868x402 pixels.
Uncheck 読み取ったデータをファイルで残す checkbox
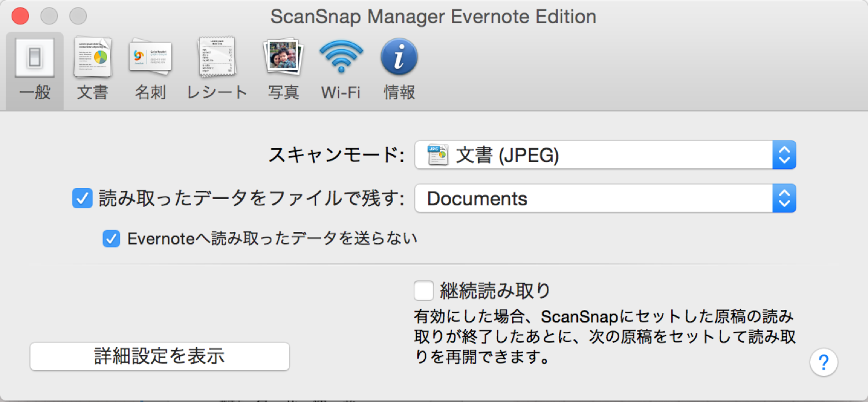82,199
